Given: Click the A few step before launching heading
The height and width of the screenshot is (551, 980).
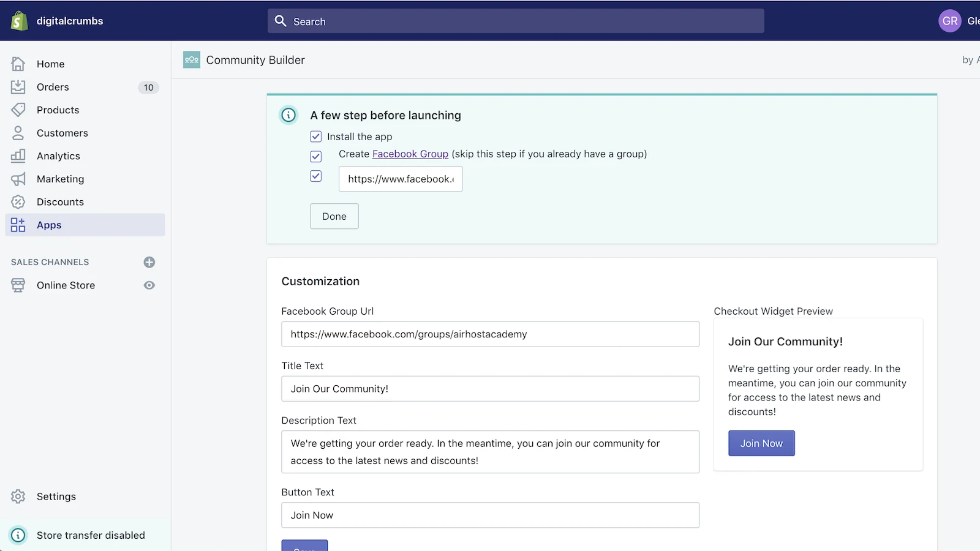Looking at the screenshot, I should 386,115.
